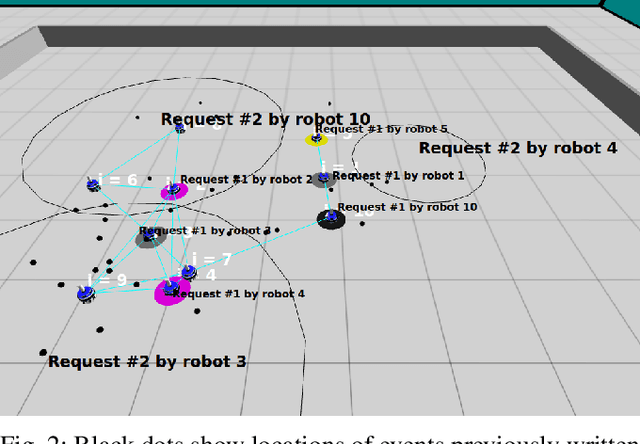Select the "Request #2 by robot 4" label
Screen dimensions: 640x444
517,148
